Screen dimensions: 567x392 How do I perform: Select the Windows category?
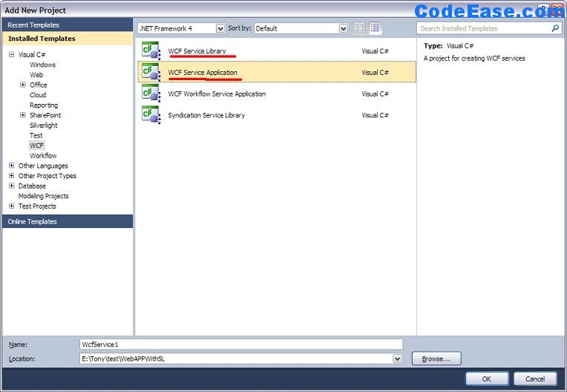point(42,65)
